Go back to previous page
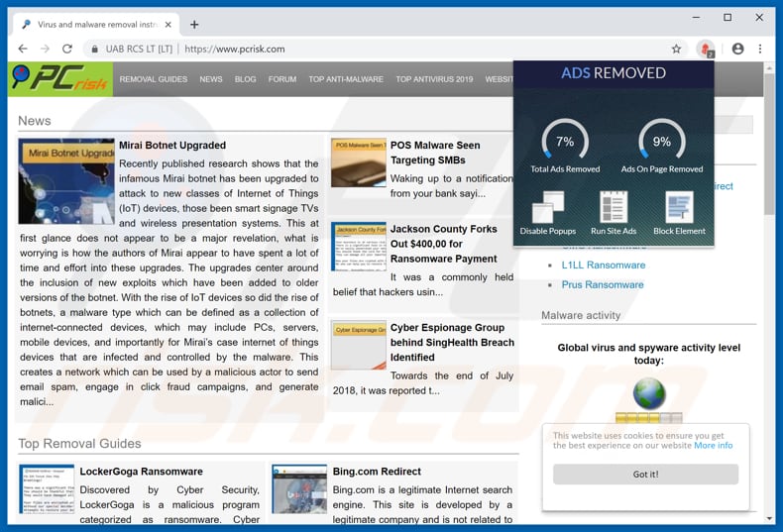The image size is (783, 532). pos(23,49)
